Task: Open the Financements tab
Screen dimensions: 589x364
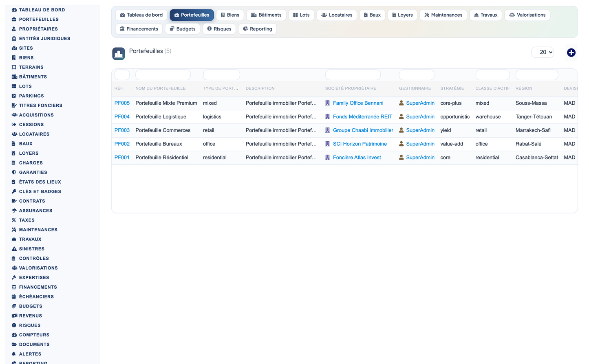Action: point(139,29)
